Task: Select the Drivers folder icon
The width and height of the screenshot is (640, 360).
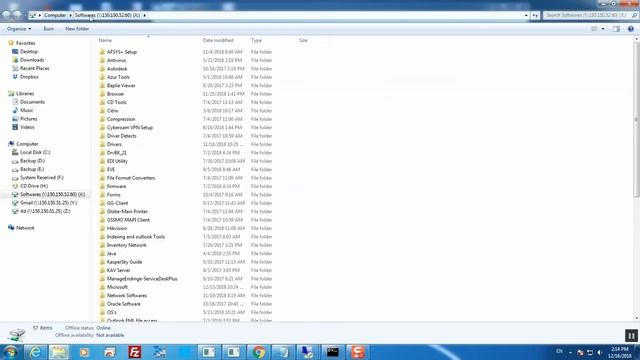Action: tap(102, 144)
